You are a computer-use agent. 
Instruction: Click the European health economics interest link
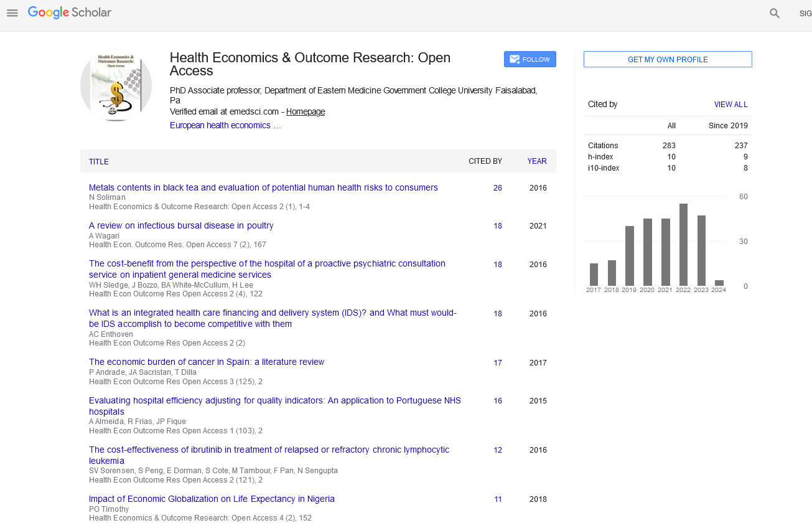pyautogui.click(x=225, y=125)
